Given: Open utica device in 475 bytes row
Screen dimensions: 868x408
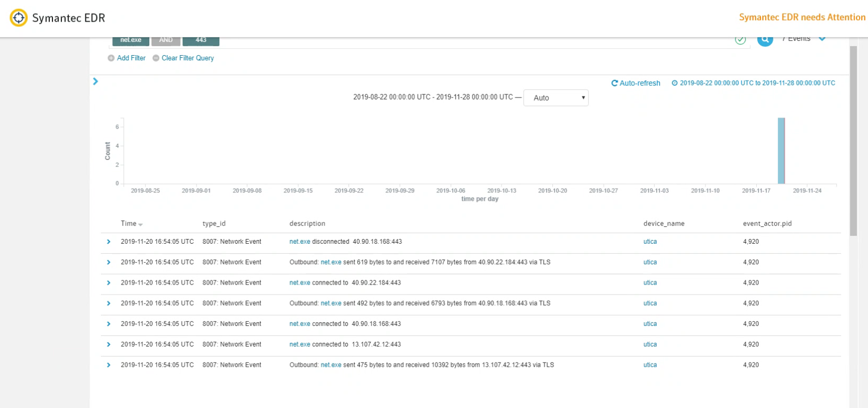Looking at the screenshot, I should [650, 365].
